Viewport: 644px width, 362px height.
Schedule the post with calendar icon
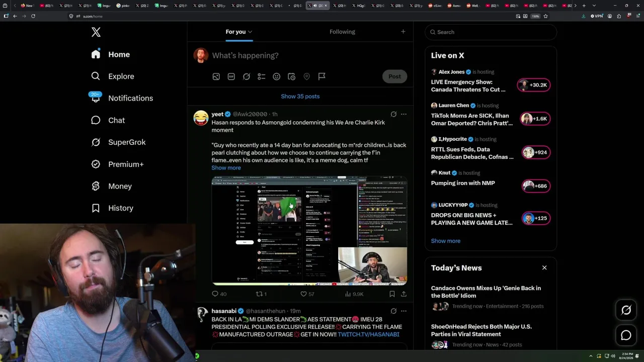pyautogui.click(x=291, y=76)
